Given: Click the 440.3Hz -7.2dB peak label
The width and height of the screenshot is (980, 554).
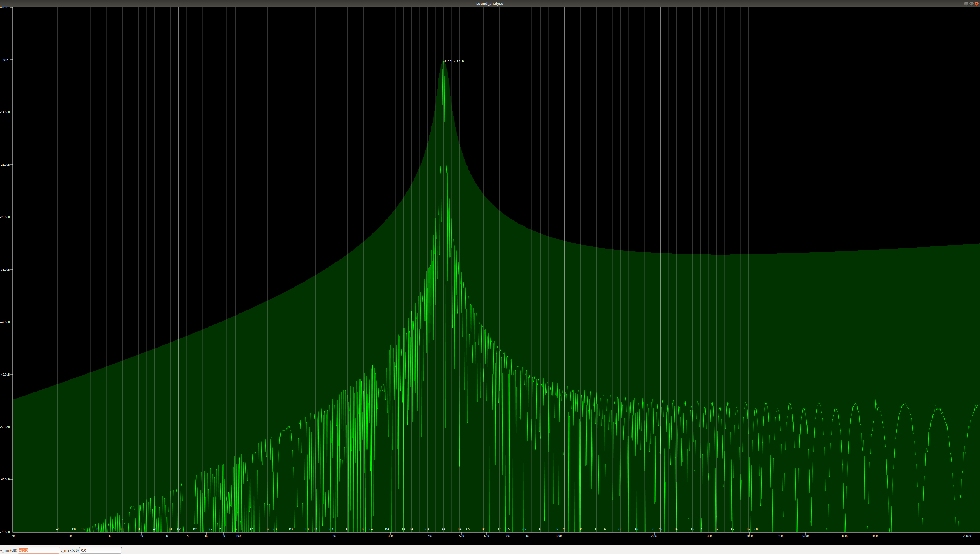Looking at the screenshot, I should 454,61.
